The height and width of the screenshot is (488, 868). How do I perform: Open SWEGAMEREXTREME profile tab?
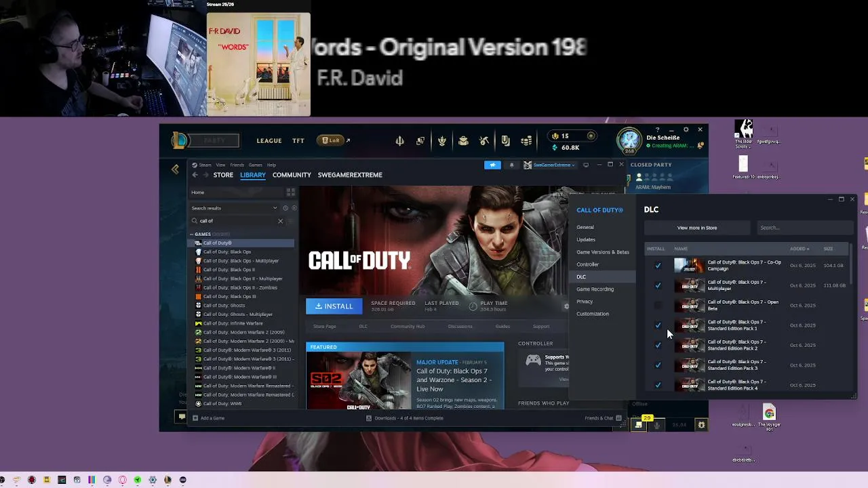pos(350,175)
